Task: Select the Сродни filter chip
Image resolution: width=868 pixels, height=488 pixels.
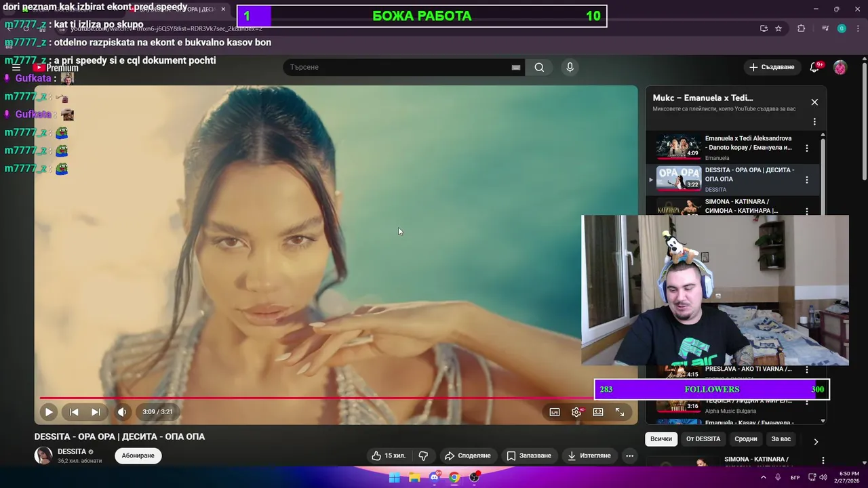Action: coord(746,439)
